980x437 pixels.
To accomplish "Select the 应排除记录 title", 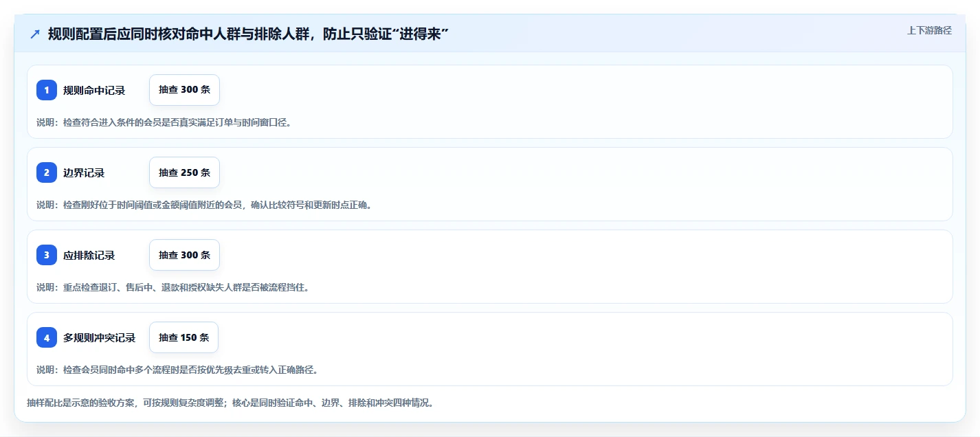I will (89, 255).
